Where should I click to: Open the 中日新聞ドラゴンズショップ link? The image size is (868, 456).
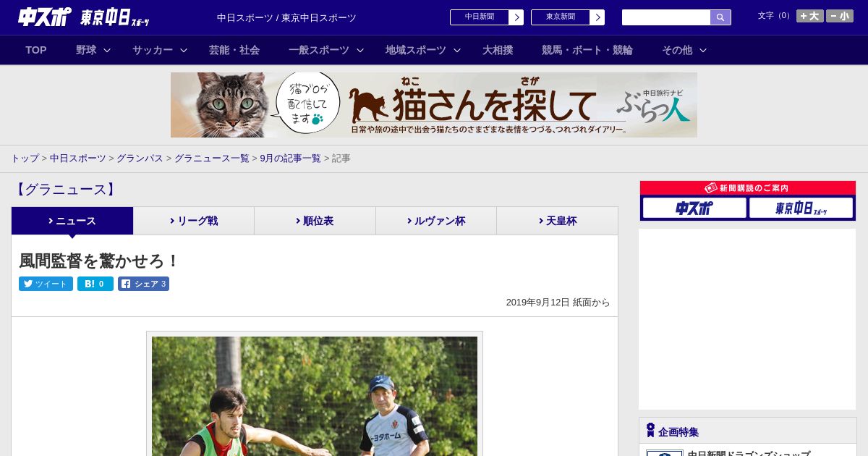pos(749,454)
